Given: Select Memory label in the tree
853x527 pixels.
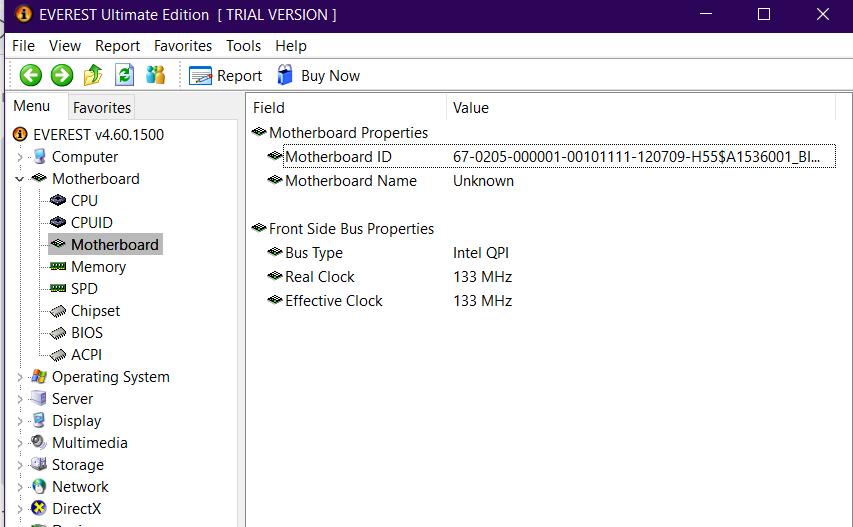Looking at the screenshot, I should (98, 266).
